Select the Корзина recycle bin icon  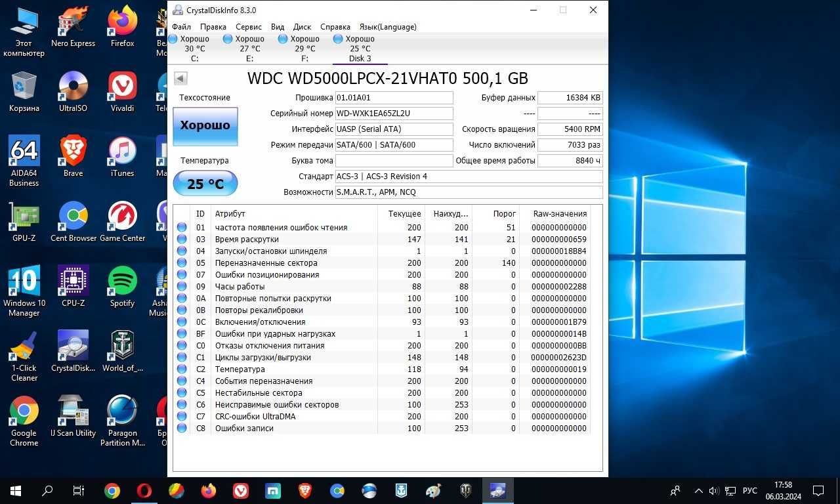tap(24, 92)
